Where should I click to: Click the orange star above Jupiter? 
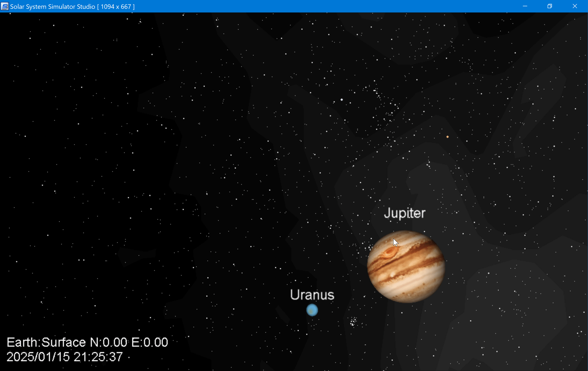pos(447,137)
